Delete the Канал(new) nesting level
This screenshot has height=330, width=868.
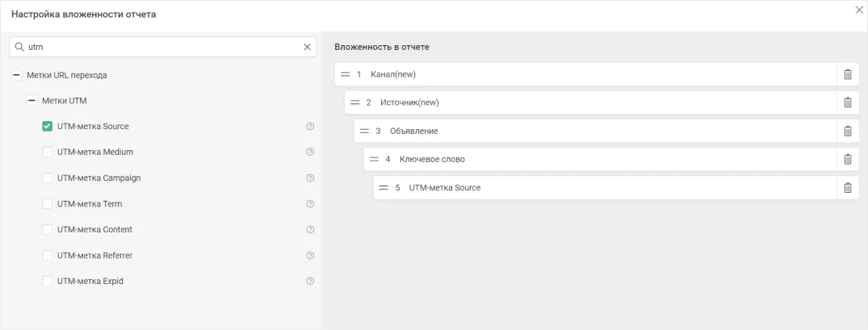847,74
